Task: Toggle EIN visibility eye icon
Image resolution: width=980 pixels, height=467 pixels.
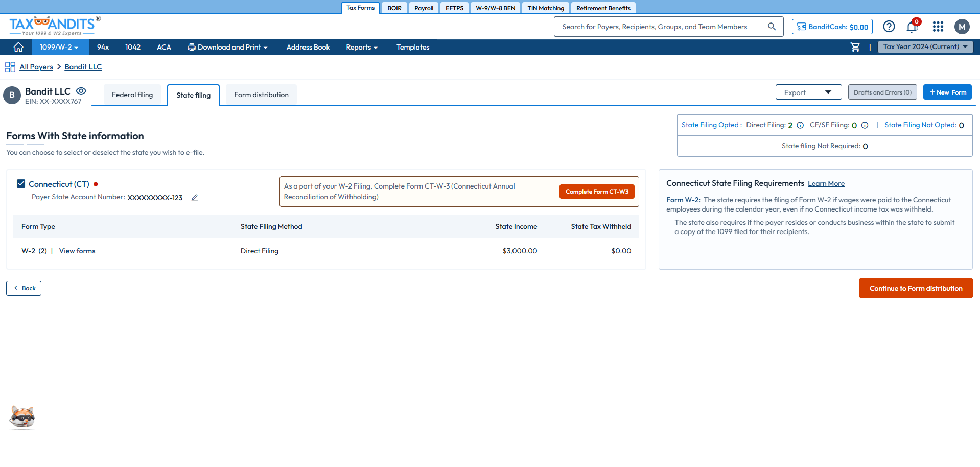Action: click(x=81, y=91)
